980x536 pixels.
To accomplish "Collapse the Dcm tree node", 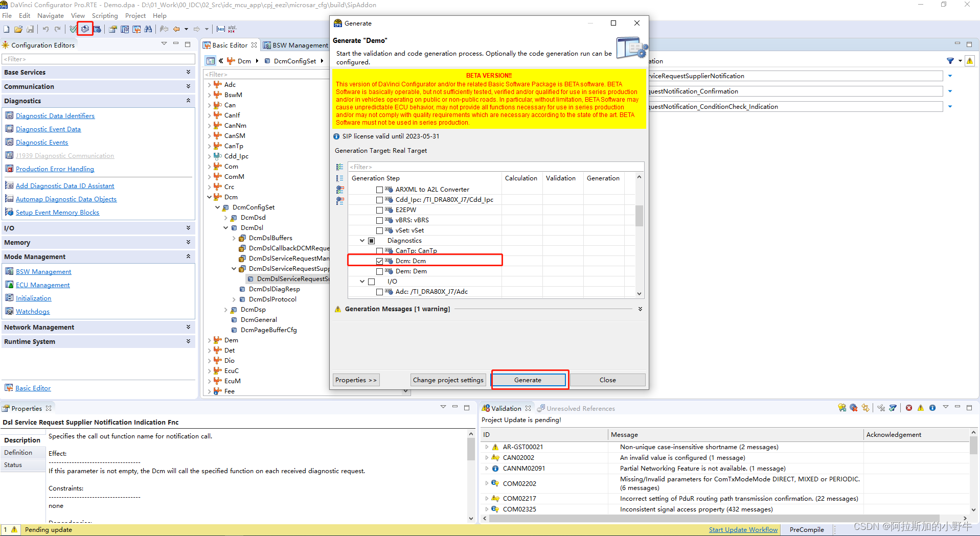I will pos(209,197).
